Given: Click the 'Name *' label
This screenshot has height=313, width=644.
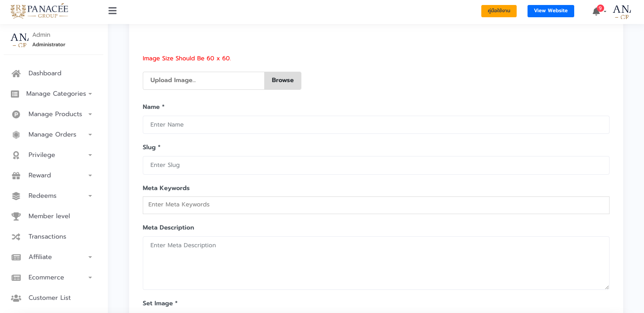Looking at the screenshot, I should click(154, 107).
